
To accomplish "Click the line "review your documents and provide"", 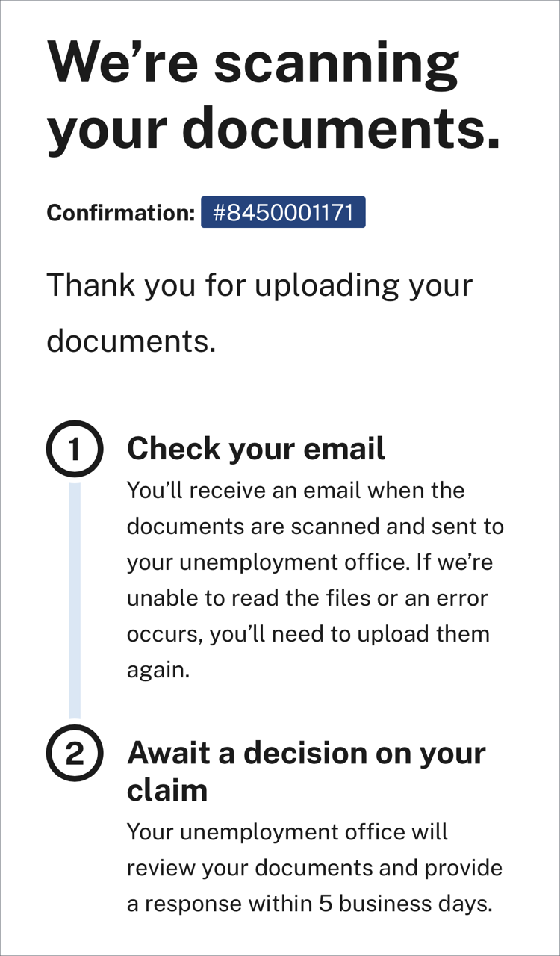I will (314, 868).
